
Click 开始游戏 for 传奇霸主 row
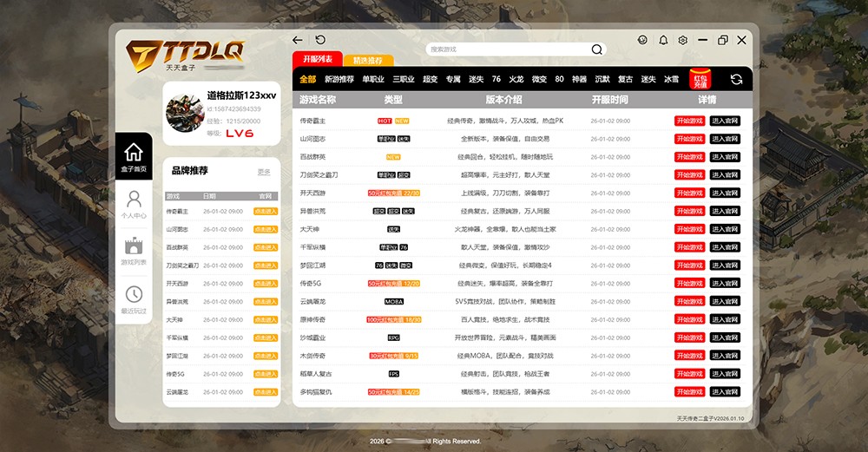click(689, 121)
